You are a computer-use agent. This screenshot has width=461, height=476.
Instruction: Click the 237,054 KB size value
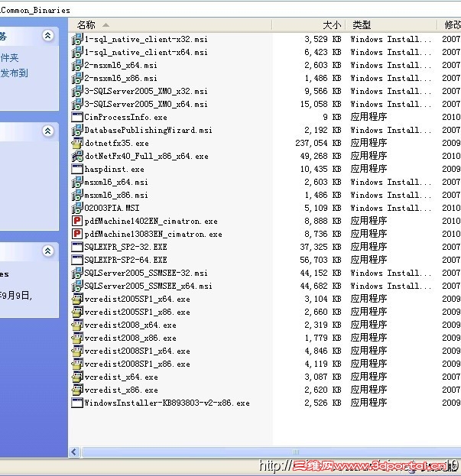pyautogui.click(x=318, y=143)
